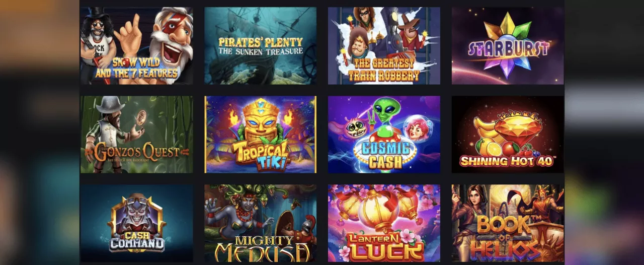Click the Cash Command skull emblem
This screenshot has height=265, width=644.
(x=136, y=216)
